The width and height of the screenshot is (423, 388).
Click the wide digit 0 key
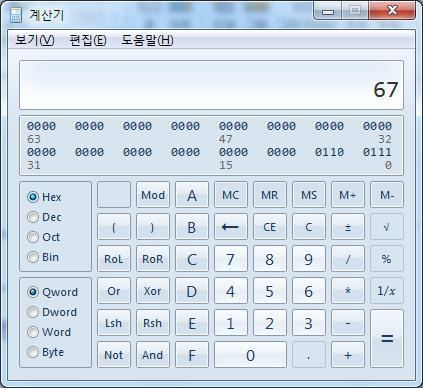(250, 355)
